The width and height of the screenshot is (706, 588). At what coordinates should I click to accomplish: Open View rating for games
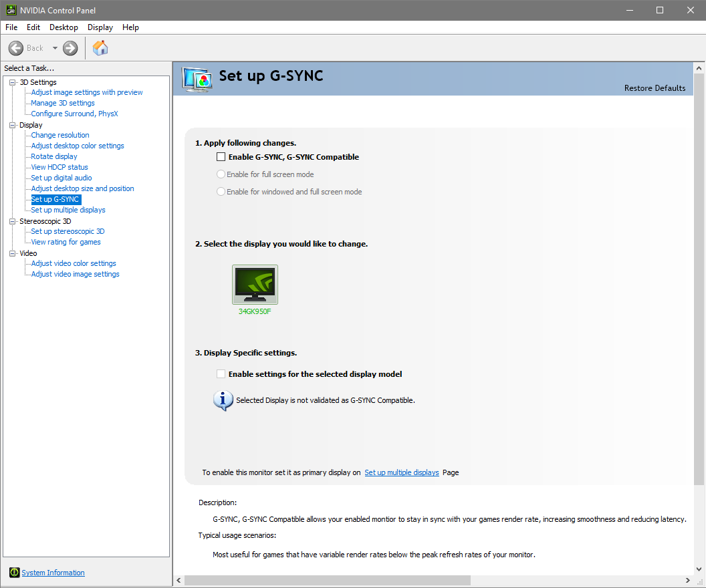pyautogui.click(x=66, y=242)
